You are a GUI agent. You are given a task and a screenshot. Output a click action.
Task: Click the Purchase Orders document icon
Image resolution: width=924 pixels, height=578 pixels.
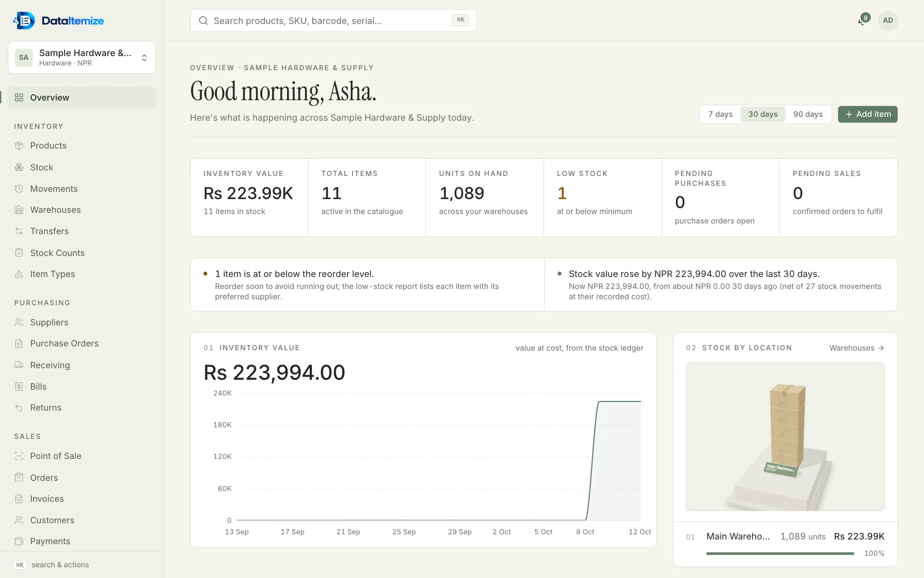19,343
